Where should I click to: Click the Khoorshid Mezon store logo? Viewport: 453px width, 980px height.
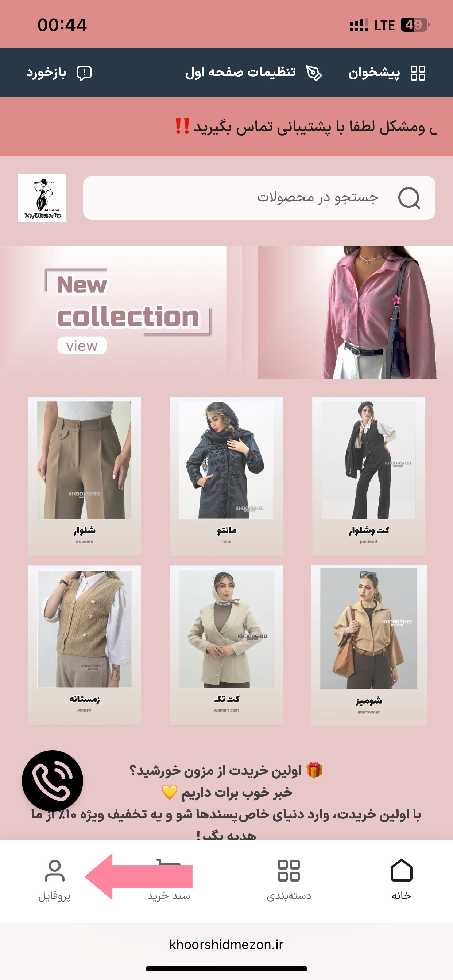click(x=42, y=198)
